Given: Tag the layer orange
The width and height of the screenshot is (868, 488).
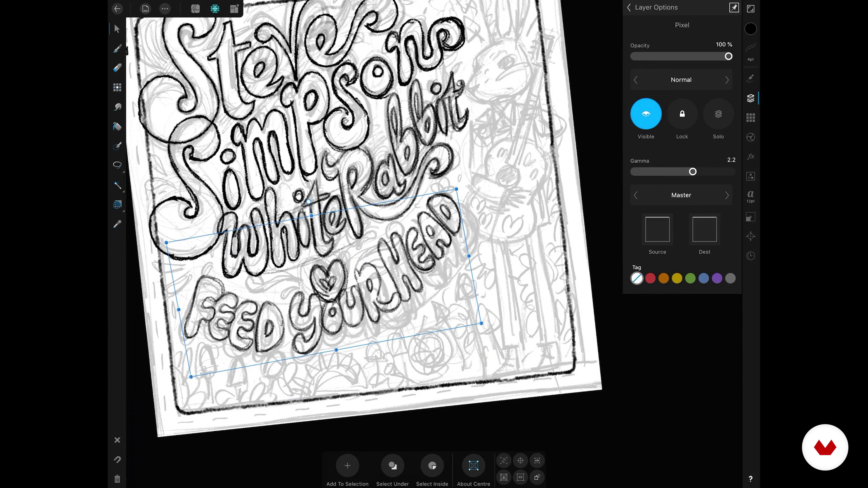Looking at the screenshot, I should tap(663, 278).
